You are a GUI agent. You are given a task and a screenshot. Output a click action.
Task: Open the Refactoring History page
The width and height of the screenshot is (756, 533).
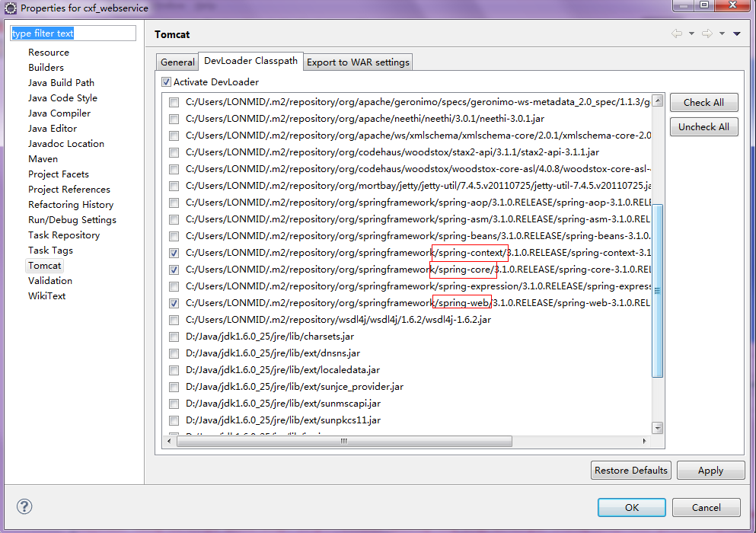click(x=71, y=205)
